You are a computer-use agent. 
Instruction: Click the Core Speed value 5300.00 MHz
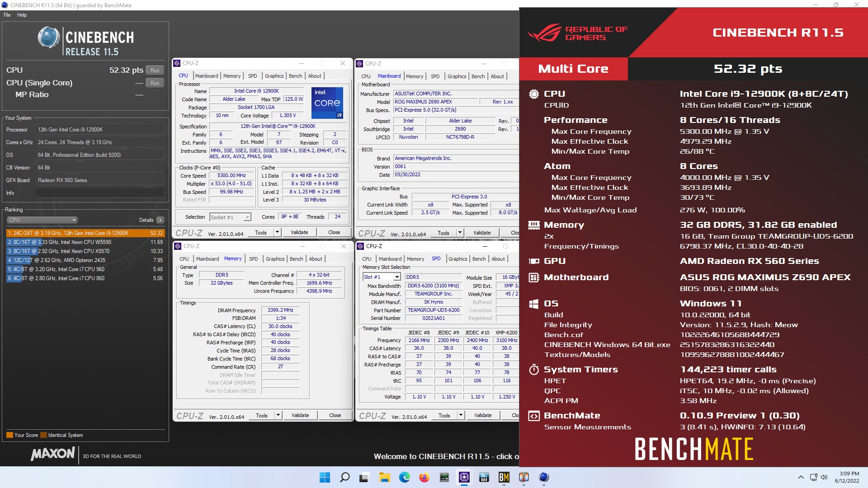(x=231, y=175)
